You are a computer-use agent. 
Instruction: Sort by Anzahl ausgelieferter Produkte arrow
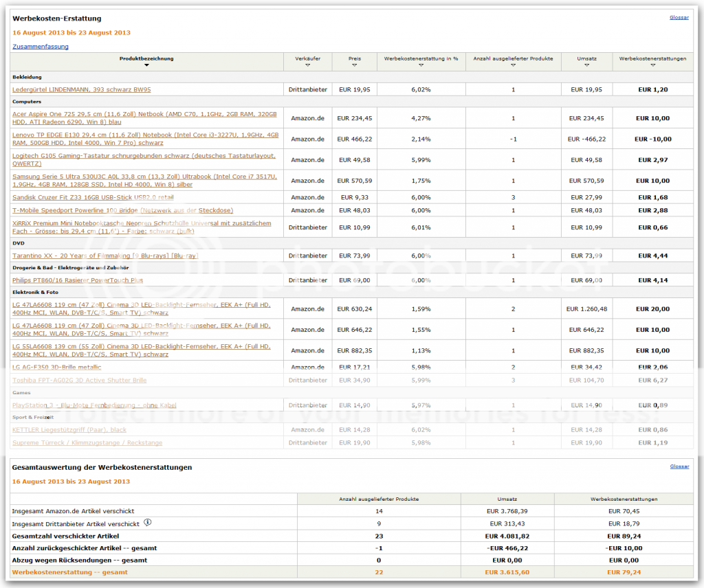tap(513, 65)
